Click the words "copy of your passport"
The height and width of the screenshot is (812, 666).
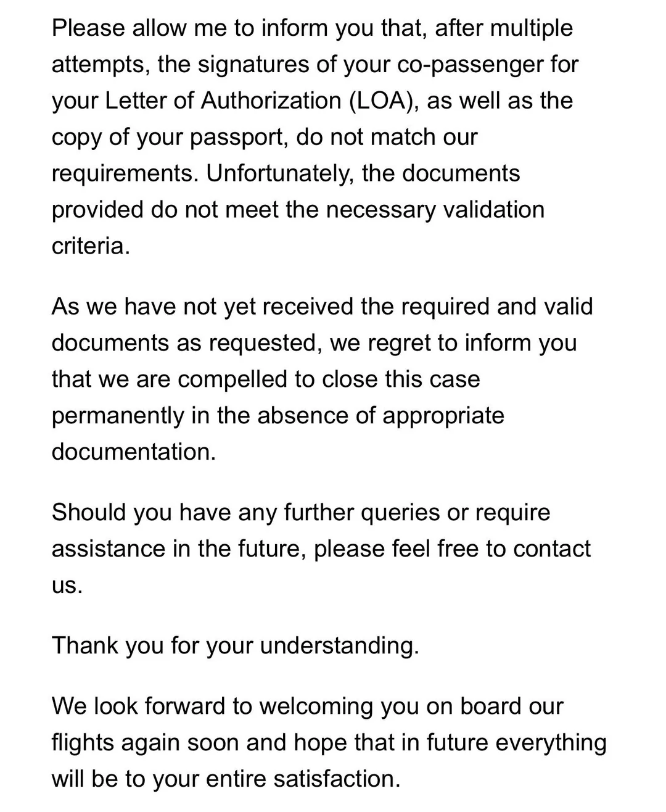click(170, 137)
